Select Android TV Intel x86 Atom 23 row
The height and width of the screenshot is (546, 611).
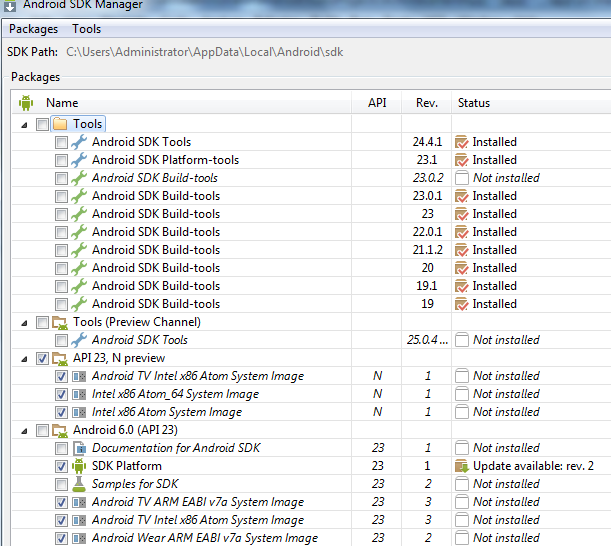(x=311, y=520)
